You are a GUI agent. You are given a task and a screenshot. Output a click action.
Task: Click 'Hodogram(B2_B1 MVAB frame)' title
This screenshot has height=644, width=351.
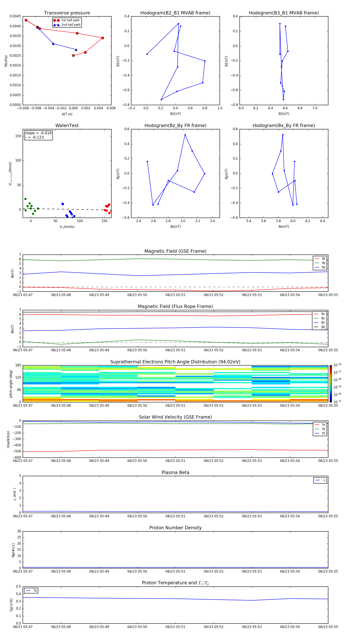coord(175,13)
